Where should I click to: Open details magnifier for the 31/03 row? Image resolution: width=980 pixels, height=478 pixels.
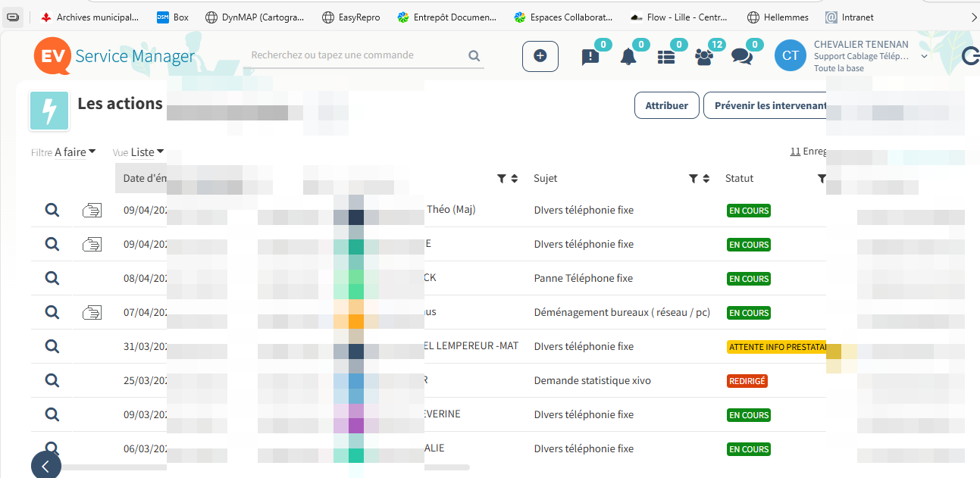[52, 346]
